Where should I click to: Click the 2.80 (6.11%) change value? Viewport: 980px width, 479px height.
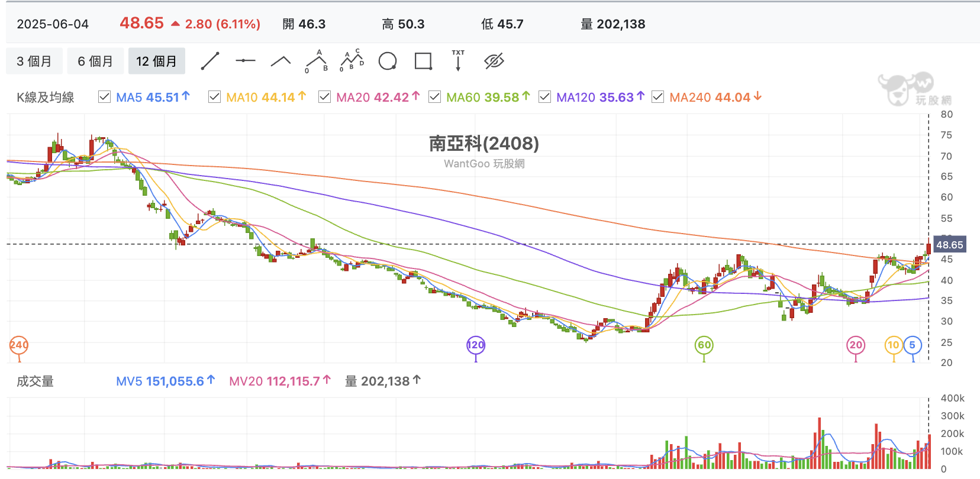pyautogui.click(x=223, y=24)
